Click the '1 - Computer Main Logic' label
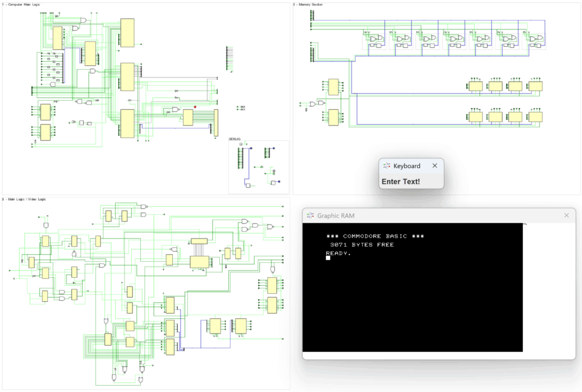This screenshot has width=582, height=392. pyautogui.click(x=21, y=5)
